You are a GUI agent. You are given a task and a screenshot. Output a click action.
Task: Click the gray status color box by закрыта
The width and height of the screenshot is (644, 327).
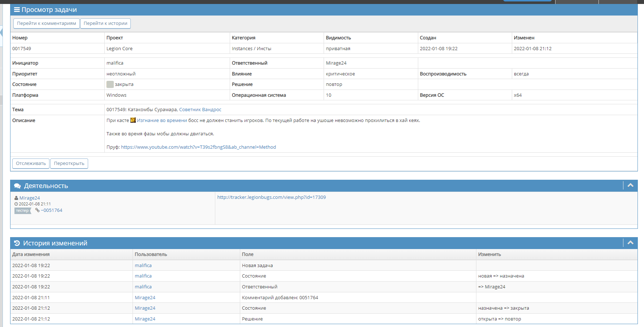pyautogui.click(x=110, y=84)
